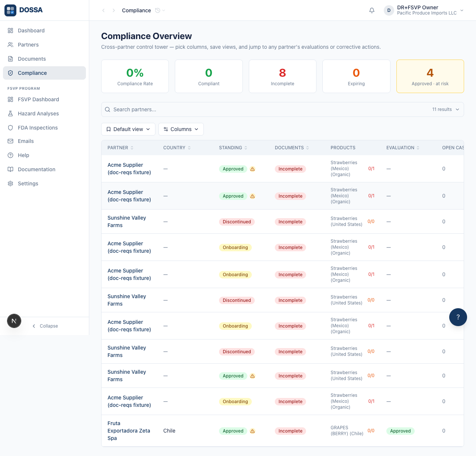Collapse the sidebar
The width and height of the screenshot is (476, 456).
coord(45,326)
